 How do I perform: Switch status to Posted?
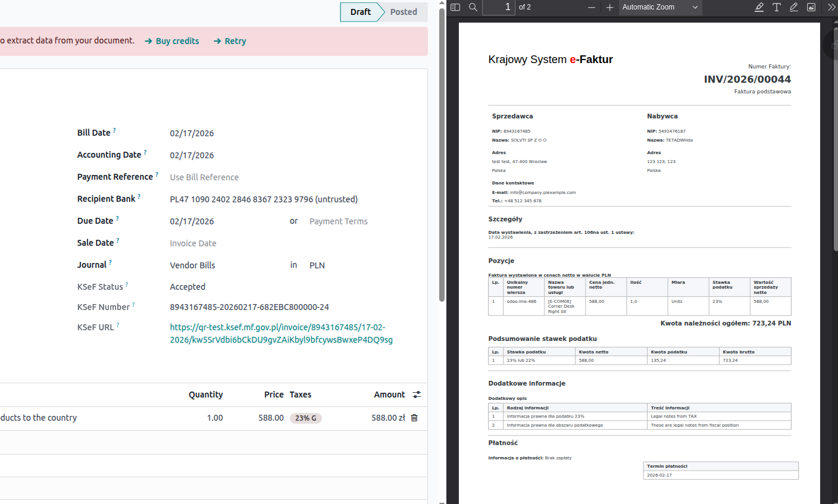404,12
